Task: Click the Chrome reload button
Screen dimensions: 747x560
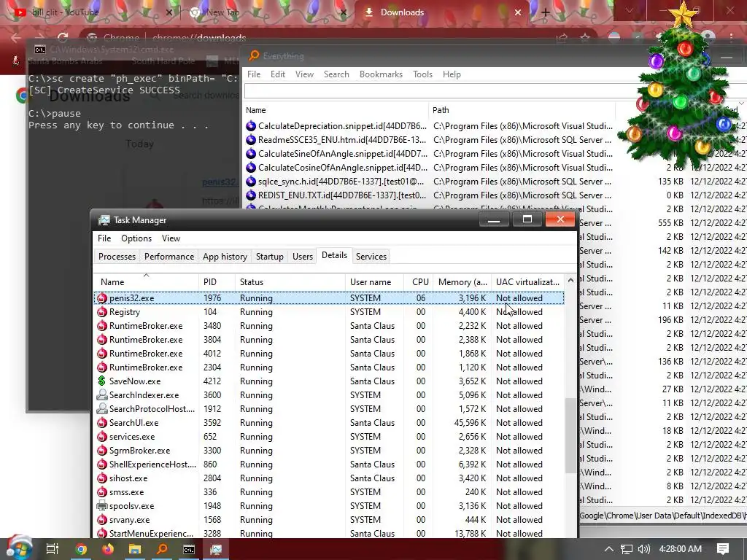Action: 63,38
